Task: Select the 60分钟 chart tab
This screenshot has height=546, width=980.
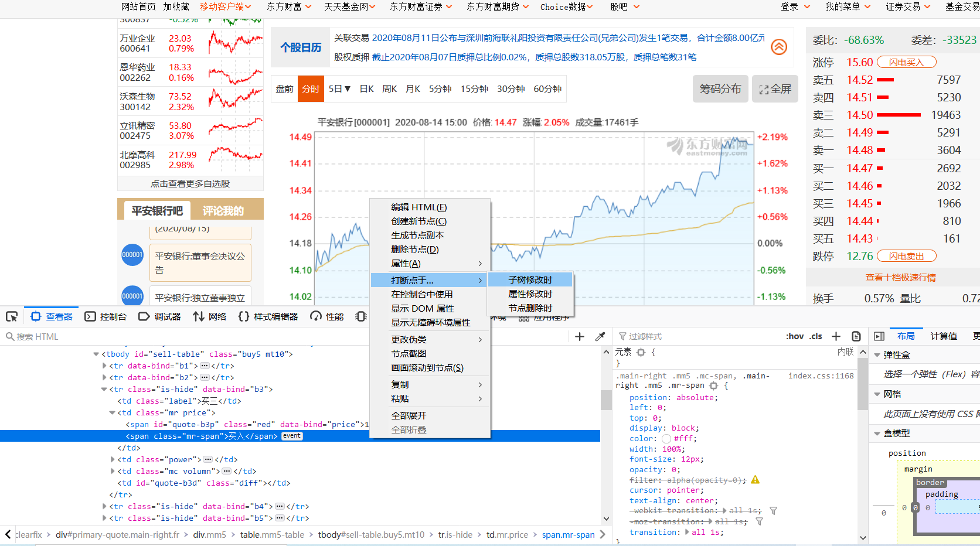Action: [547, 89]
